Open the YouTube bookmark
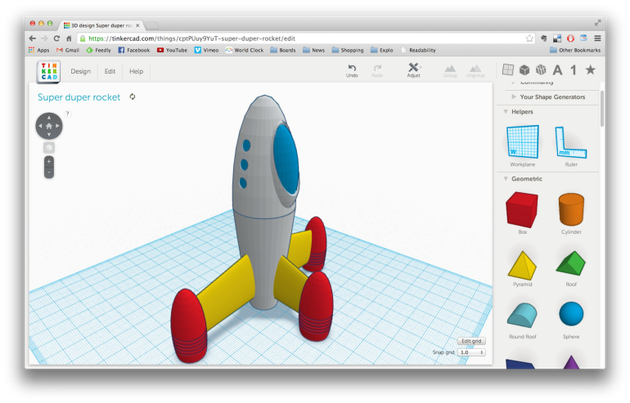This screenshot has width=630, height=403. tap(172, 50)
